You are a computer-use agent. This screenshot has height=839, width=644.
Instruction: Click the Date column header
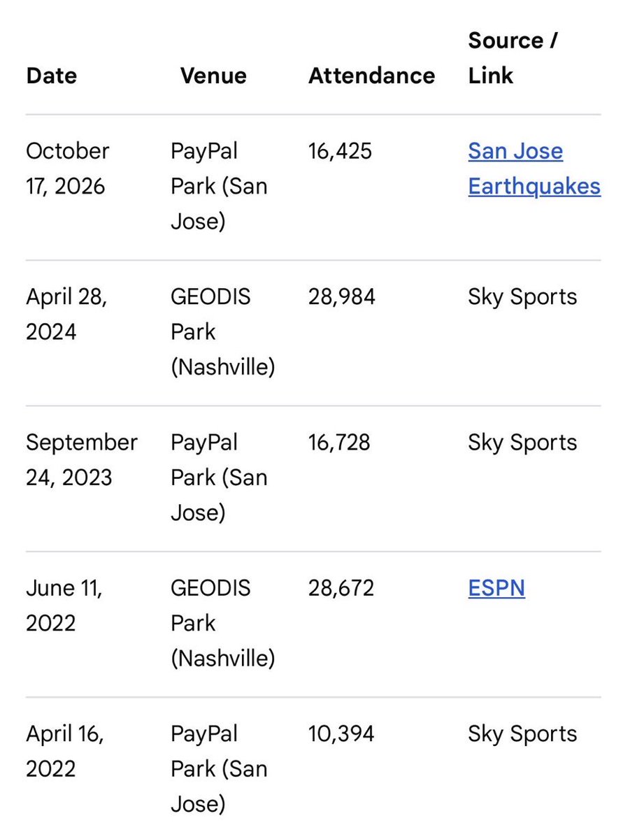point(52,76)
